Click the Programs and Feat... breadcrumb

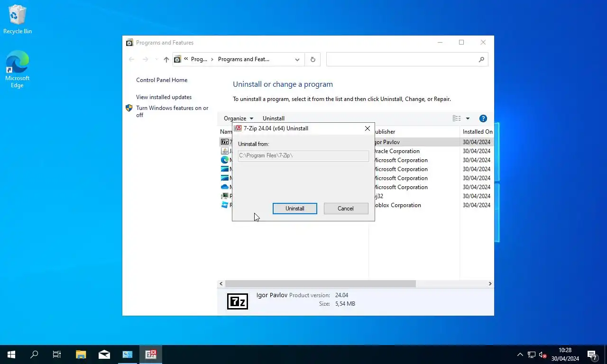(244, 59)
